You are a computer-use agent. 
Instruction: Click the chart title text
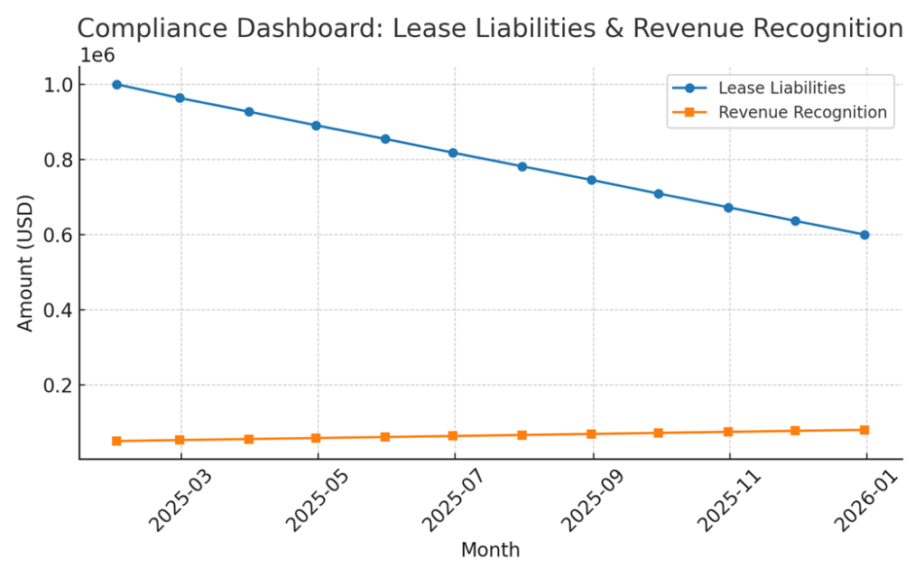pos(489,28)
